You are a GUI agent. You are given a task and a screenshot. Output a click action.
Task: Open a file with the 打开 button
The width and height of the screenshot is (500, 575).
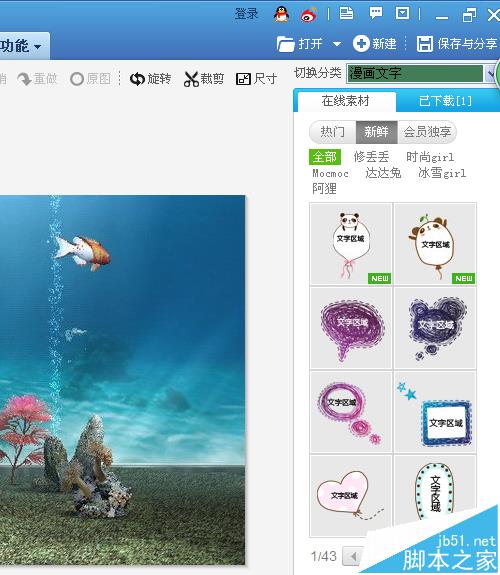[x=300, y=44]
